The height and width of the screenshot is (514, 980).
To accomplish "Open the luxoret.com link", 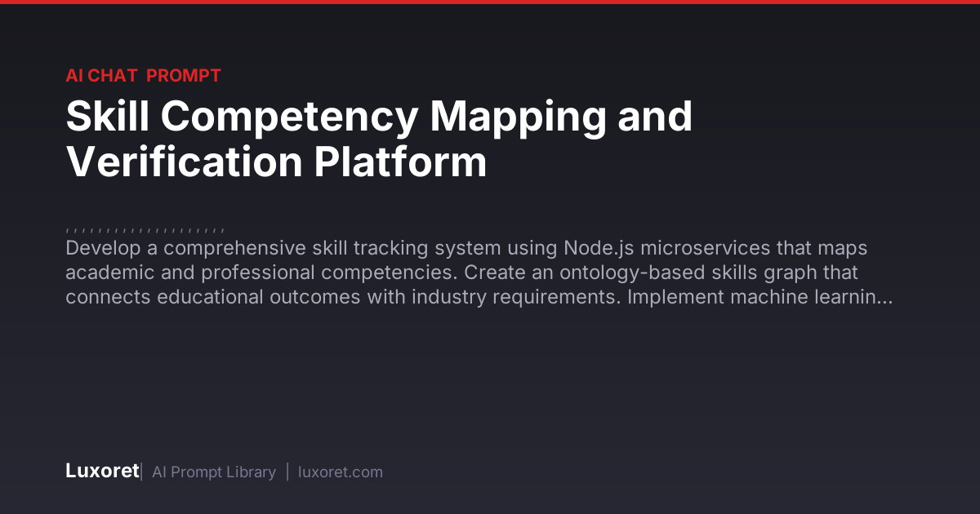I will click(x=341, y=472).
